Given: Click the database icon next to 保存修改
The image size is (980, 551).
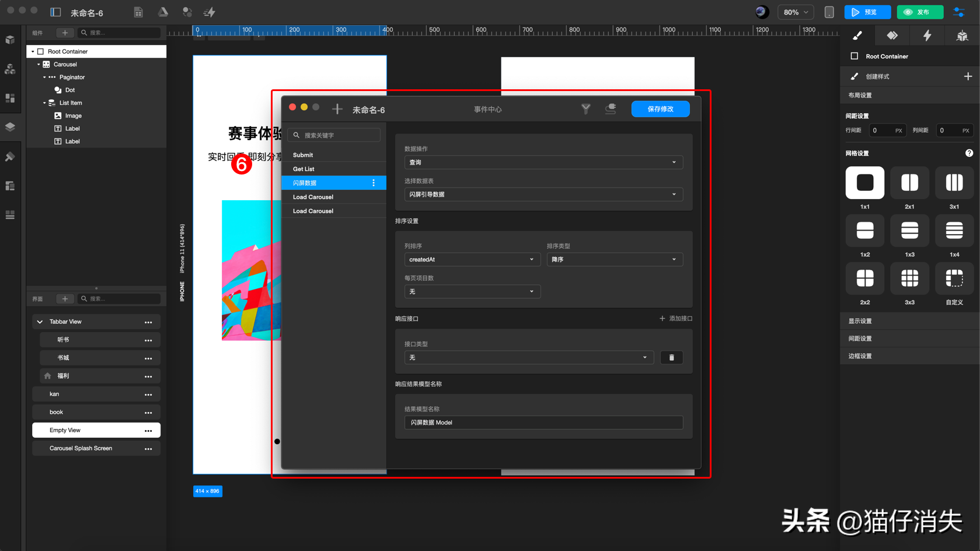Looking at the screenshot, I should [x=611, y=109].
